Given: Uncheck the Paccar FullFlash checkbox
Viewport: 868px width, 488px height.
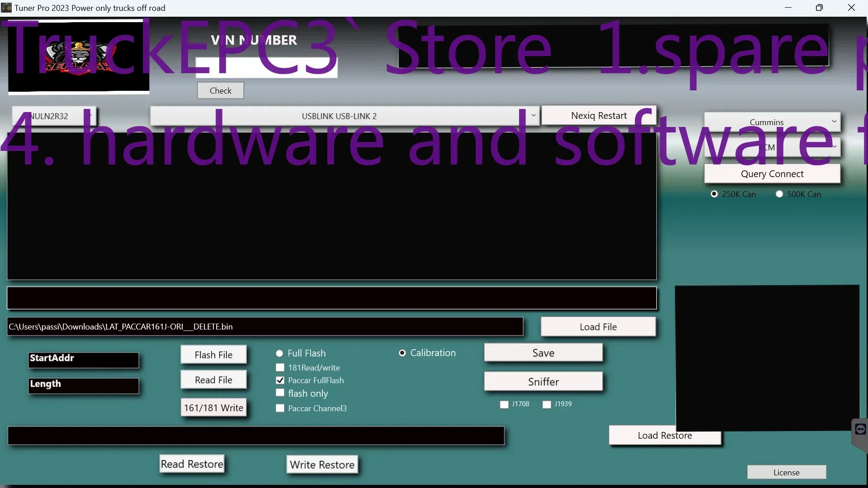Looking at the screenshot, I should (280, 380).
